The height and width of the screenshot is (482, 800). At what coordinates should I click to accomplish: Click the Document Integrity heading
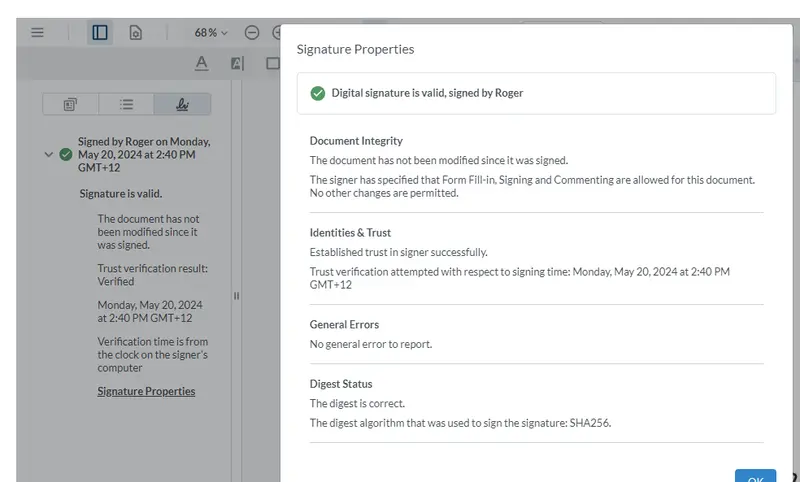356,141
